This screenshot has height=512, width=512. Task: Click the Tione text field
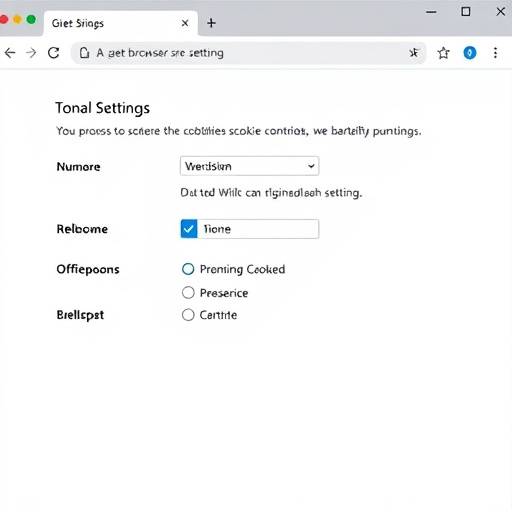point(258,229)
